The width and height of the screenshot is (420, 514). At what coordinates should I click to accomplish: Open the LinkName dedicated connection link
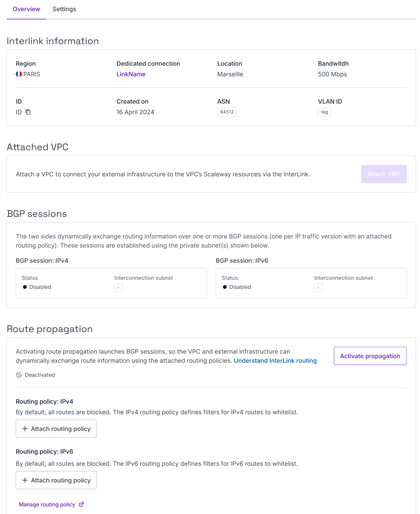coord(131,74)
